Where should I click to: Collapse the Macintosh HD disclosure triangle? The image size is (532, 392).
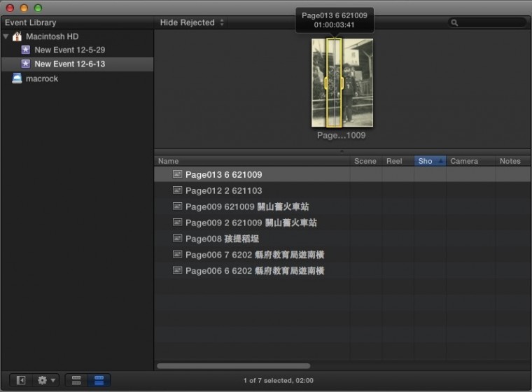tap(6, 36)
